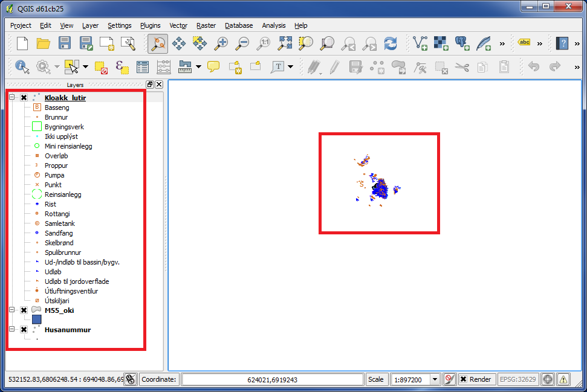Click the Measure ruler tool
Screen dimensions: 587x392
coord(184,67)
